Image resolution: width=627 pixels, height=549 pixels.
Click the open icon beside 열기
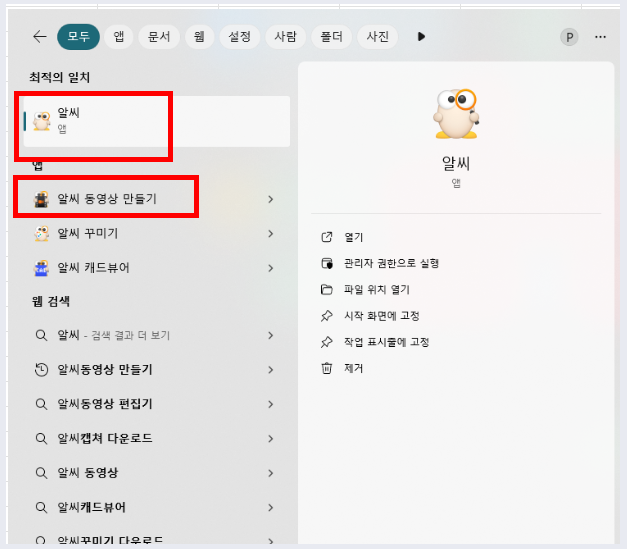tap(327, 237)
